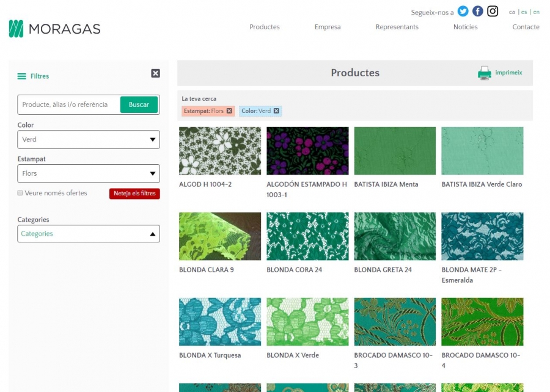Remove the Estampat: Flors filter tag

[x=229, y=111]
